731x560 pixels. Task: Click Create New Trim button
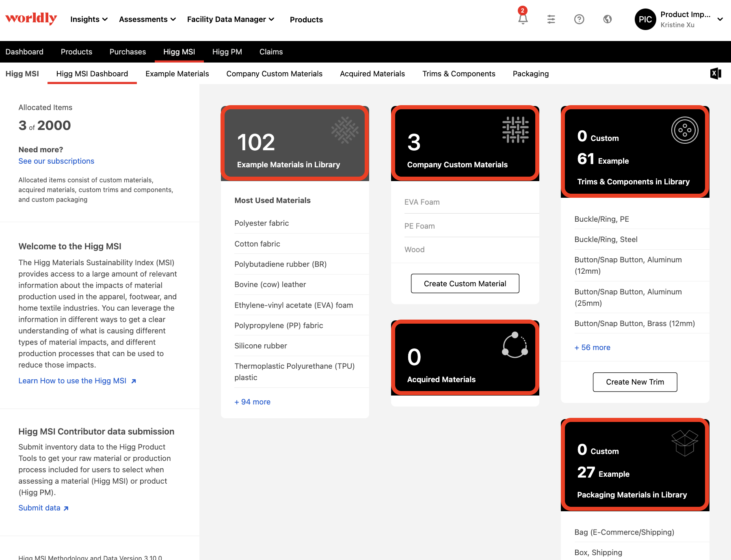coord(635,382)
